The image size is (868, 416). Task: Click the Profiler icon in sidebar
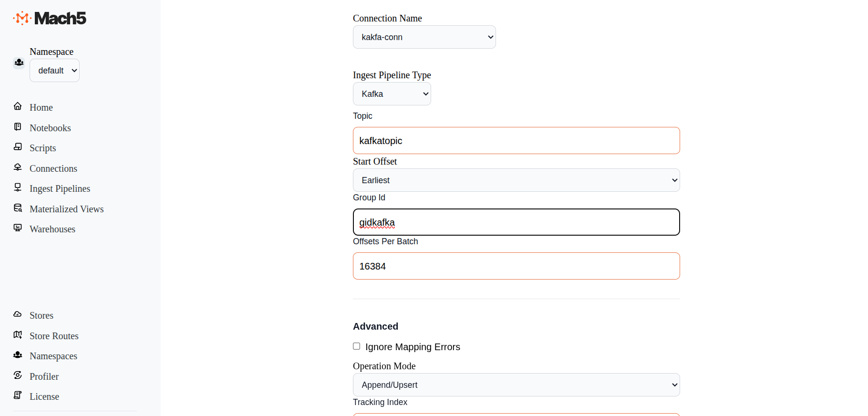click(x=18, y=375)
